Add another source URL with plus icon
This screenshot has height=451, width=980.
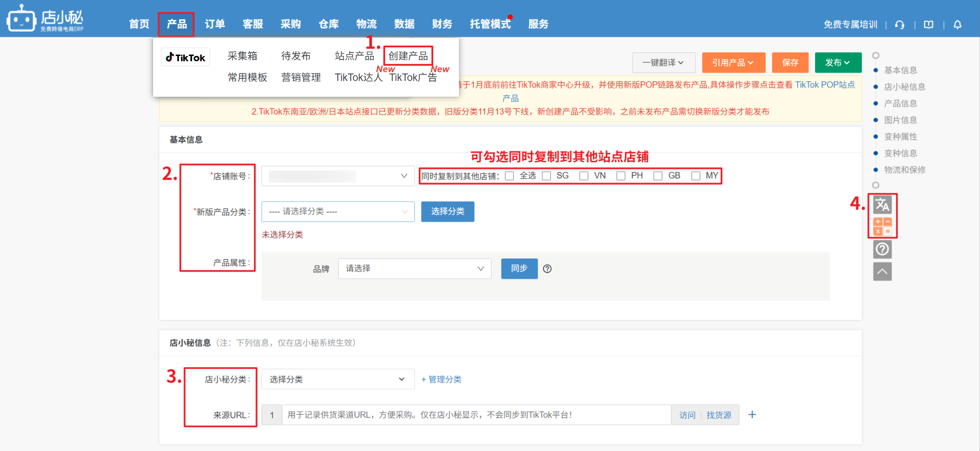[752, 415]
